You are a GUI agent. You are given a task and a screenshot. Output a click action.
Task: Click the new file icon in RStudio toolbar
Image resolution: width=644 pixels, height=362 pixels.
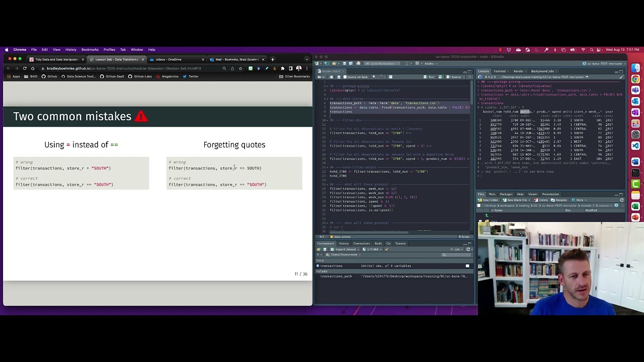pyautogui.click(x=317, y=63)
